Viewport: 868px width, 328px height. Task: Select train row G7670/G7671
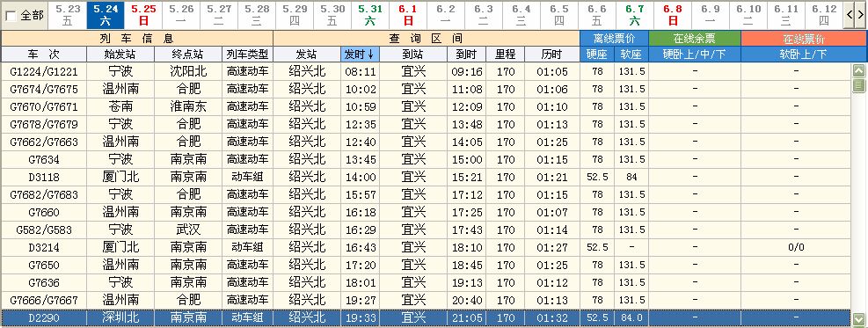click(x=426, y=106)
